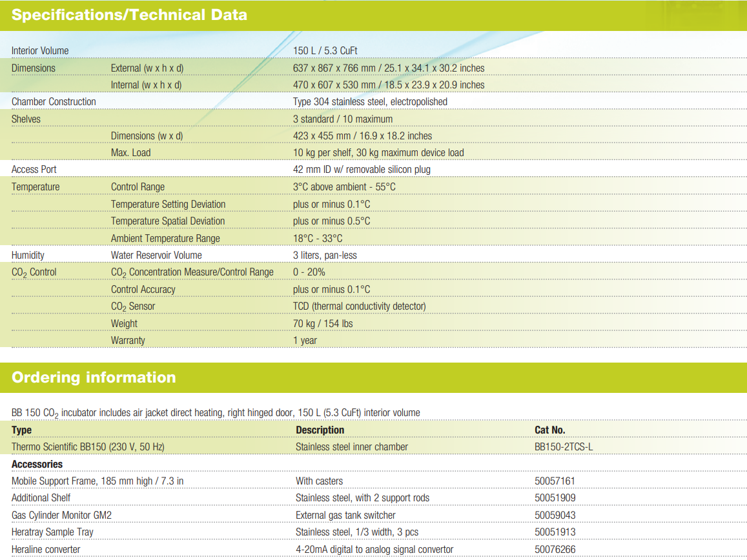
Task: Select the '1 year' warranty value
Action: pos(305,341)
